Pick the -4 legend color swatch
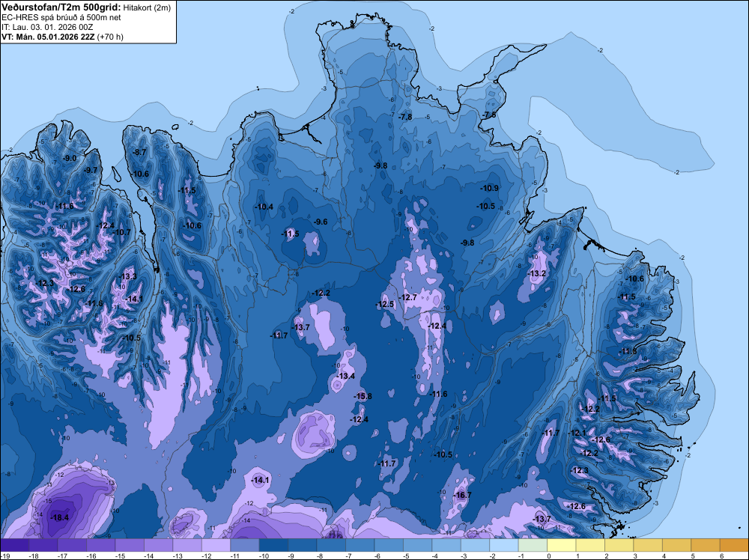Viewport: 749px width, 560px height. (x=446, y=545)
